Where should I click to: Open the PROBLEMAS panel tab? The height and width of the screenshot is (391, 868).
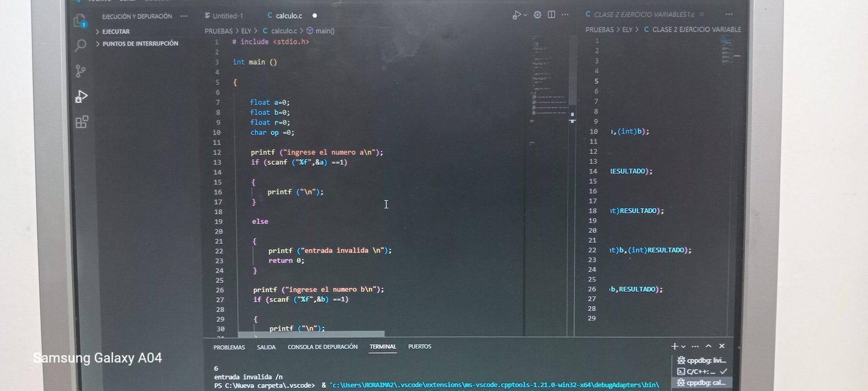coord(229,347)
